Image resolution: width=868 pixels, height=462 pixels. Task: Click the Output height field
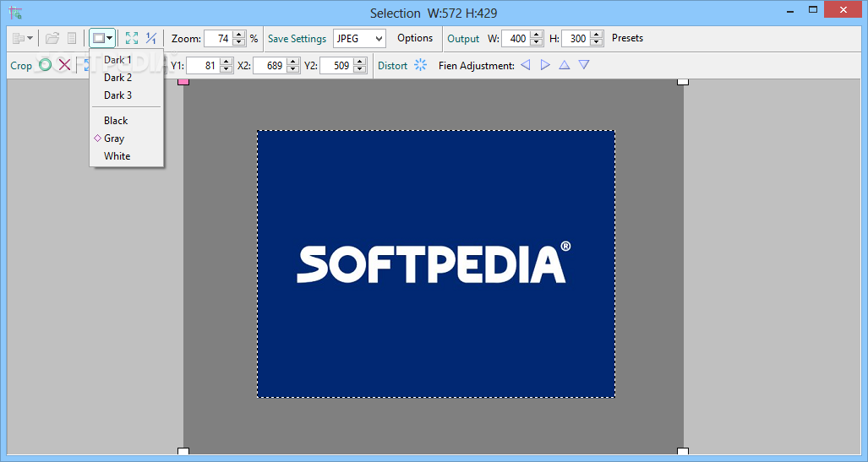[x=576, y=38]
